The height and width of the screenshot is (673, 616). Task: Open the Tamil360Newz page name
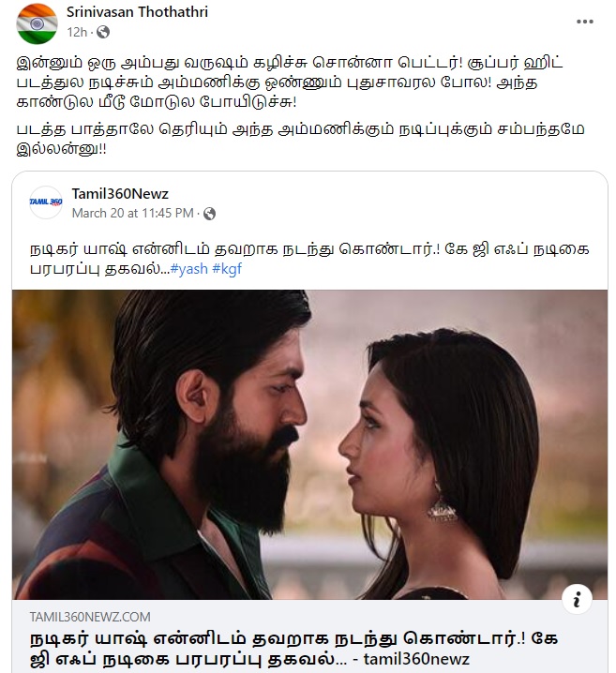[x=120, y=194]
